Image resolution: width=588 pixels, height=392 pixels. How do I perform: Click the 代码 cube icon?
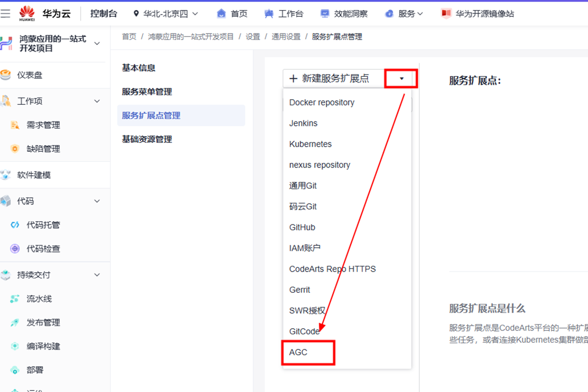[x=6, y=201]
